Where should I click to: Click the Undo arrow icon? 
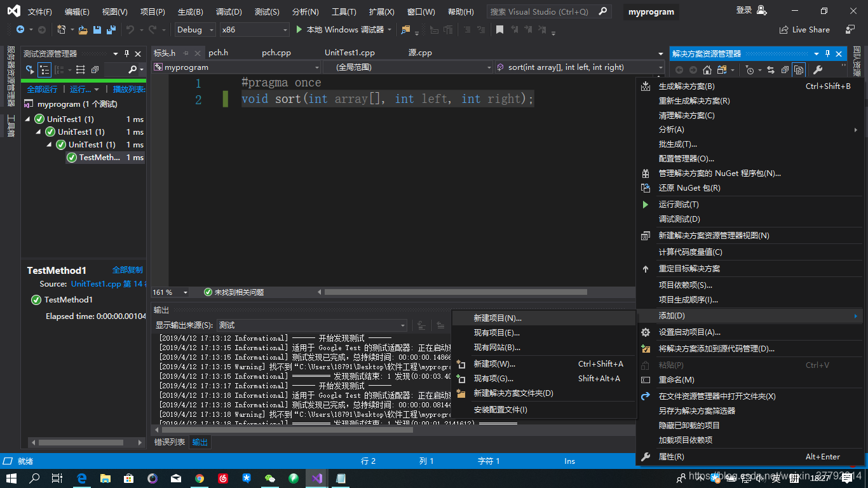click(x=130, y=29)
